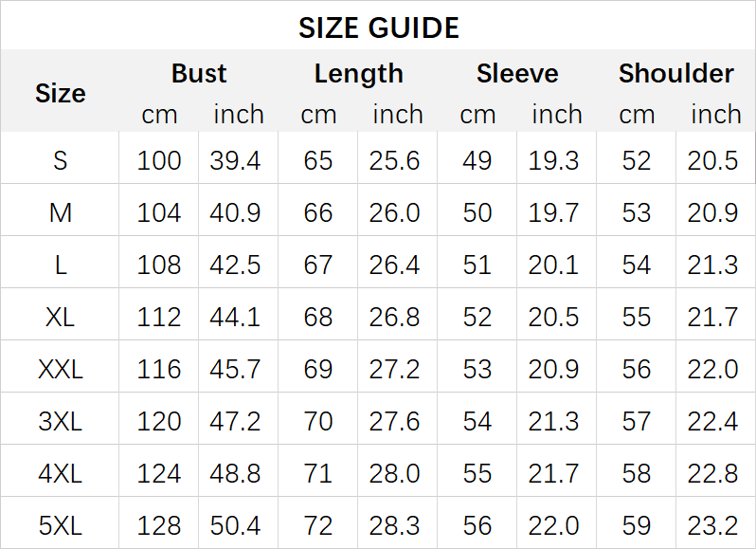Screen dimensions: 756x549
Task: Select the Size column header
Action: [60, 93]
